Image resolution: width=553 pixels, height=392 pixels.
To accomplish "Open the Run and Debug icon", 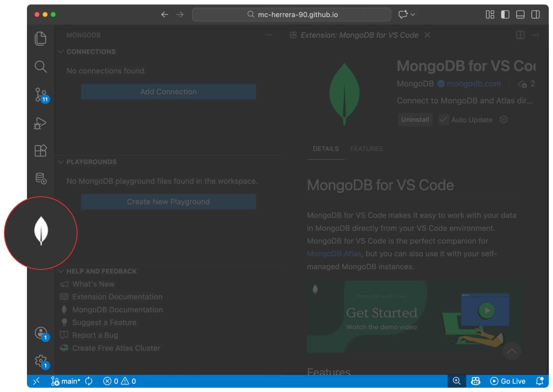I will point(40,123).
